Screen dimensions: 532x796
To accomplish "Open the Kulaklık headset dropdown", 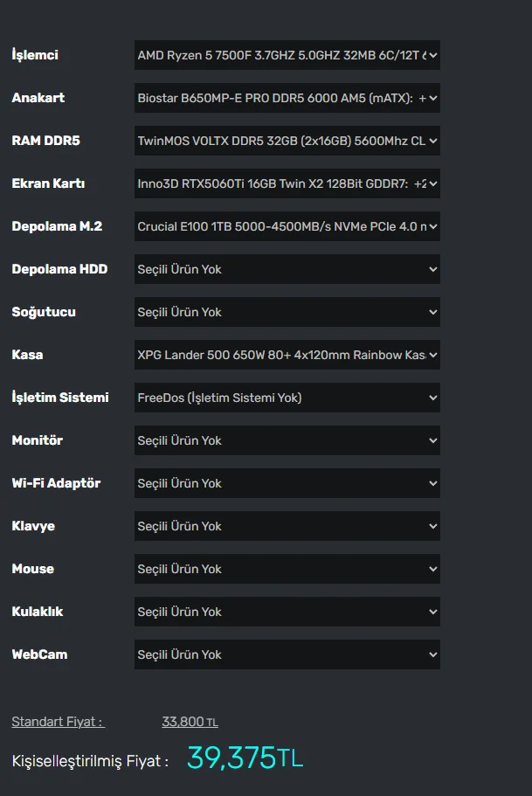I will pos(287,612).
